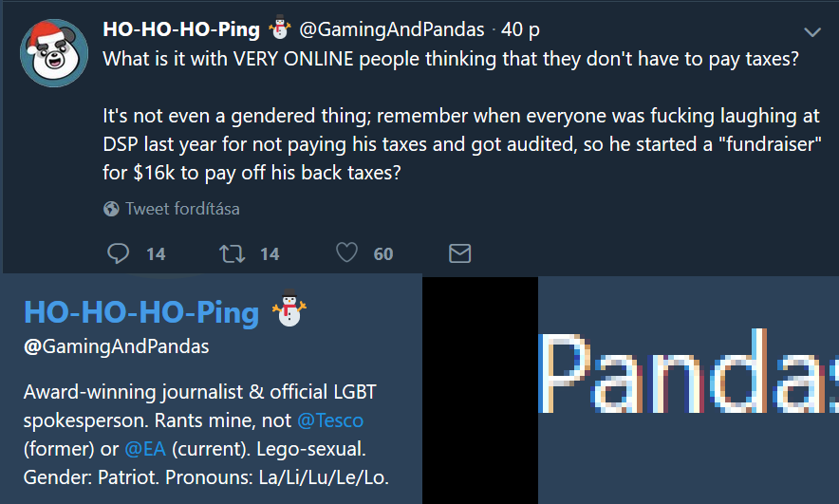839x504 pixels.
Task: Click the @GamingAndPandas handle in tweet header
Action: [x=392, y=29]
